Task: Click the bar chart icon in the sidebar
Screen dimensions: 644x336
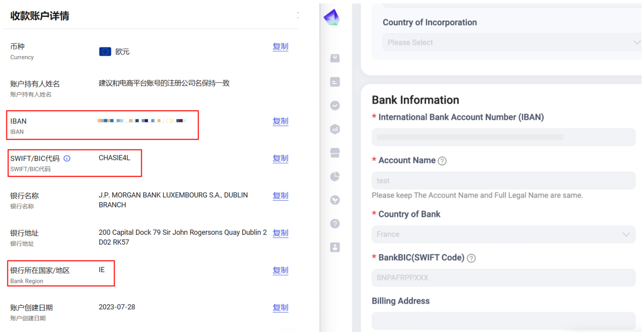Action: point(335,129)
